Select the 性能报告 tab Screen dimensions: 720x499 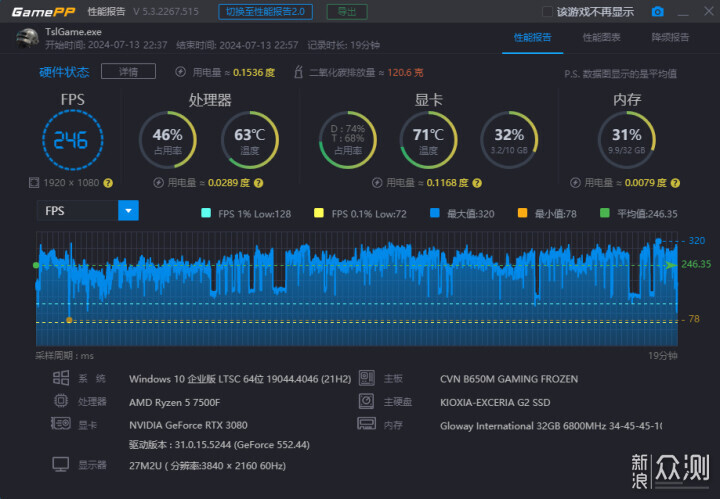[532, 38]
